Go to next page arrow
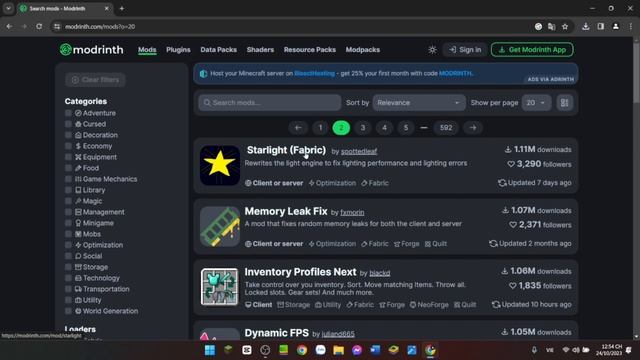Image resolution: width=640 pixels, height=360 pixels. [473, 128]
